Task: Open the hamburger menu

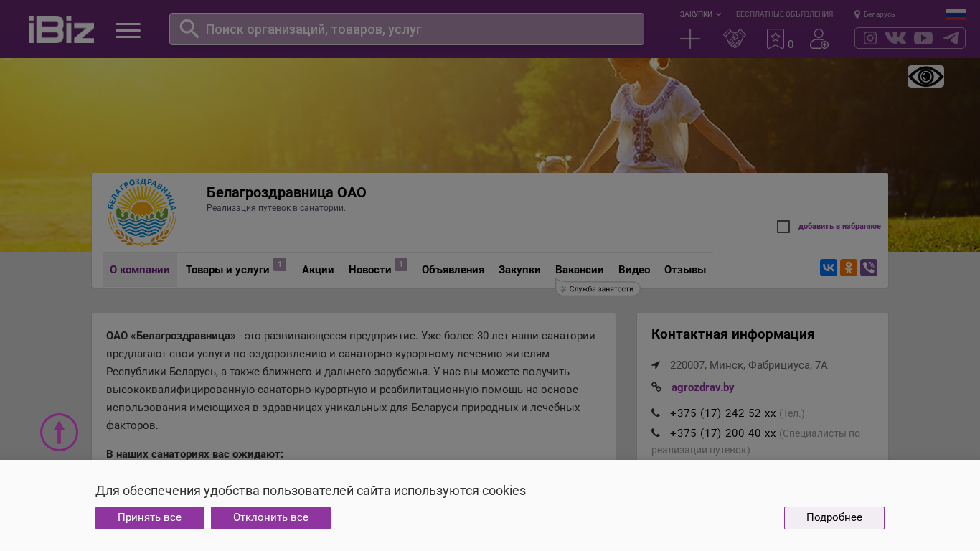Action: (128, 30)
